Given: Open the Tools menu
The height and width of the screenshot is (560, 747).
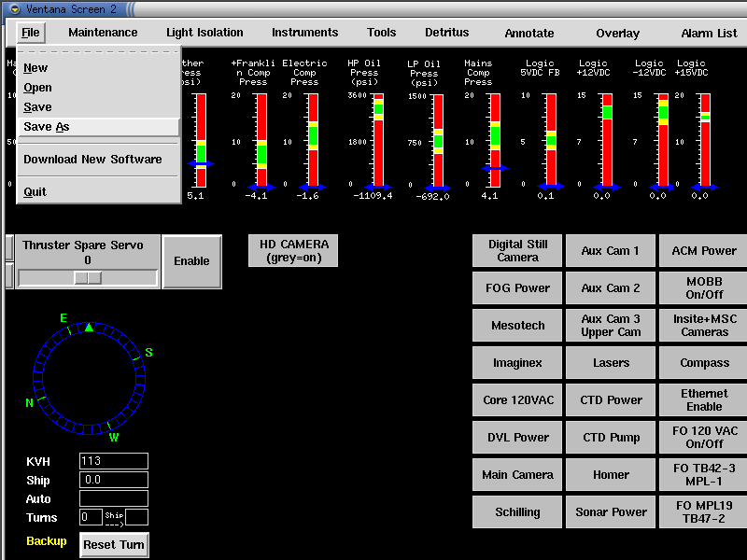Looking at the screenshot, I should click(381, 33).
